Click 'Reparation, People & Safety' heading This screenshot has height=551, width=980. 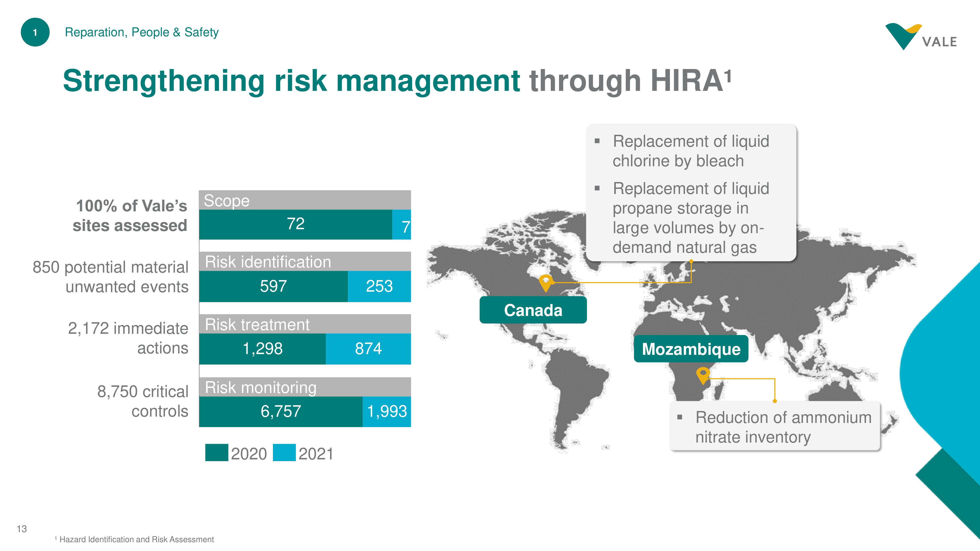click(x=142, y=32)
